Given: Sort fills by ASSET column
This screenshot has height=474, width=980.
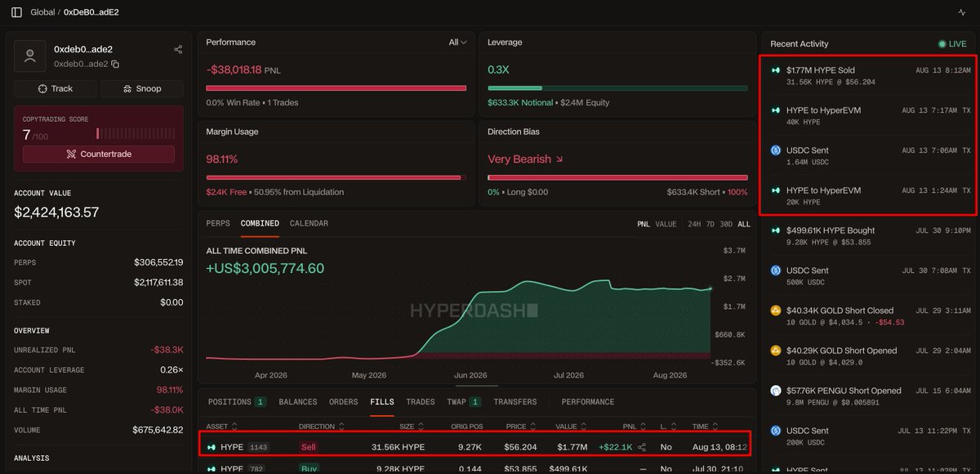Looking at the screenshot, I should pos(221,426).
